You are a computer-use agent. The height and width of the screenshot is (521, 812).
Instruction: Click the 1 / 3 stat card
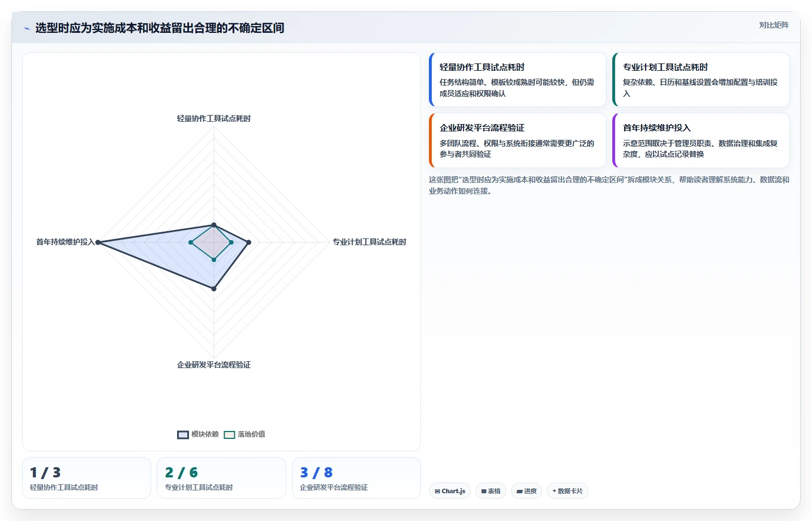coord(87,478)
